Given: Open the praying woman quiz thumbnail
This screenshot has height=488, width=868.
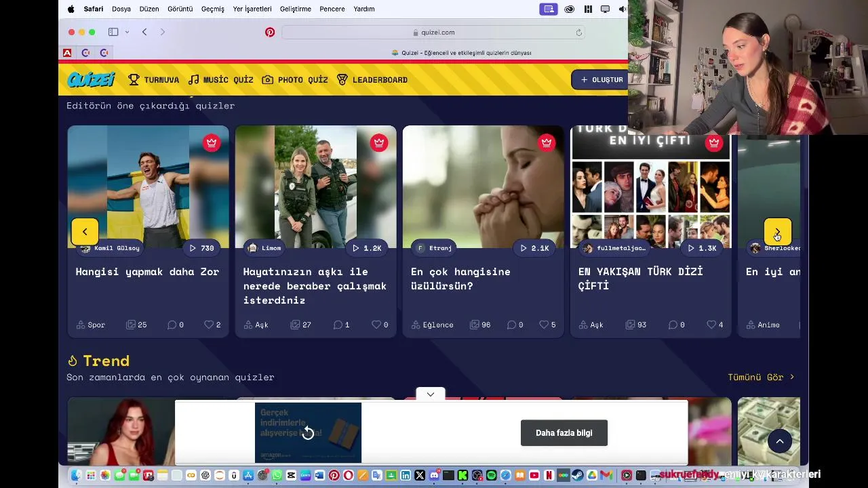Looking at the screenshot, I should pos(483,186).
